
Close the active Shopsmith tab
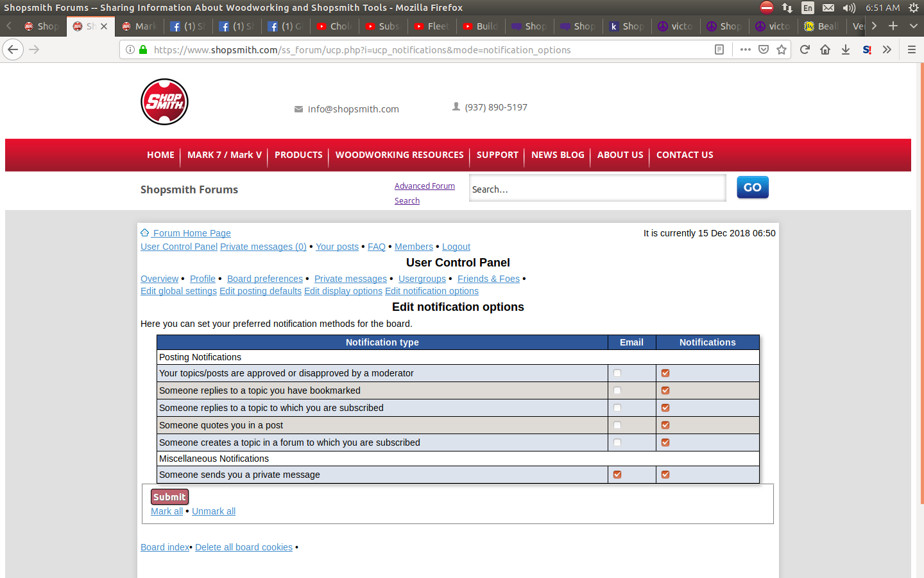(x=104, y=26)
